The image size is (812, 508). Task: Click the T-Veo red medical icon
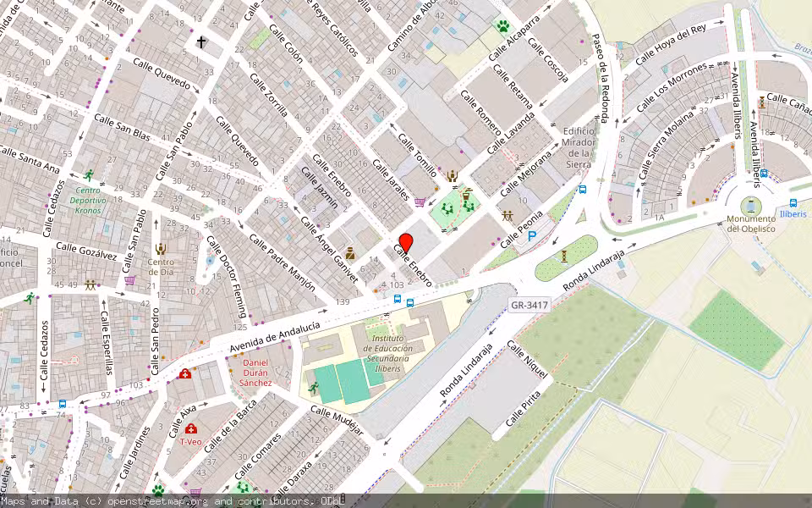coord(191,428)
